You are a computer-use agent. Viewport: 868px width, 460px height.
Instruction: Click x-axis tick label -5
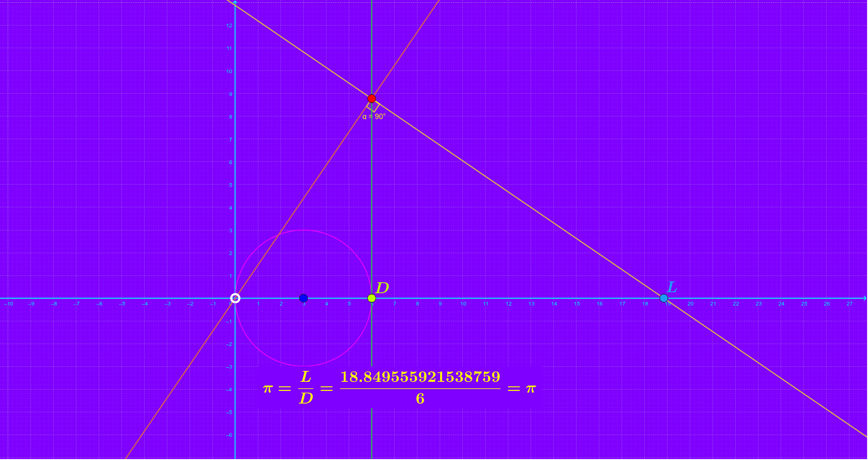coord(122,304)
